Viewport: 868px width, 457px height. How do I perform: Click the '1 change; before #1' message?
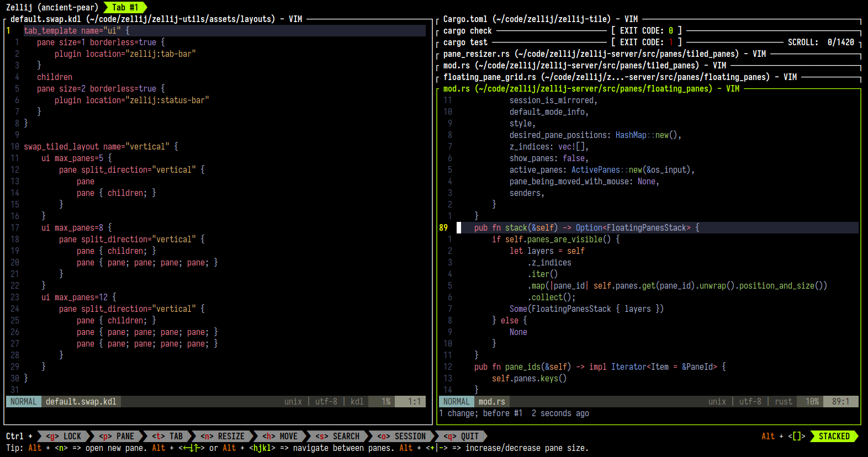click(481, 413)
